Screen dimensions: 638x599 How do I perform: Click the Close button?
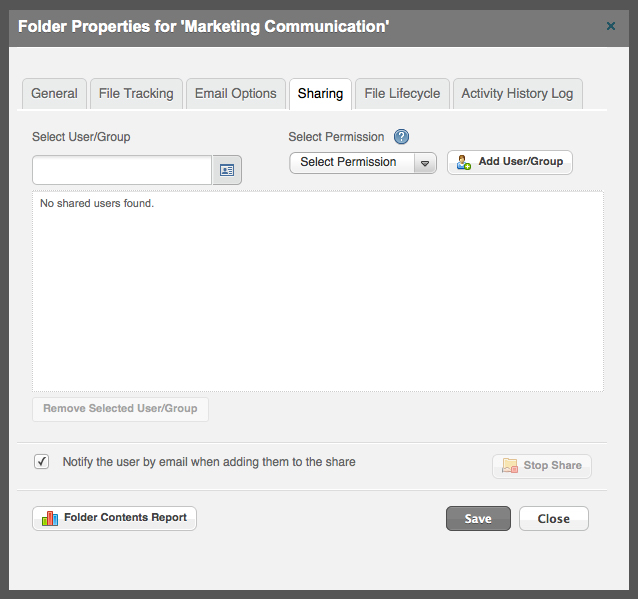tap(554, 518)
